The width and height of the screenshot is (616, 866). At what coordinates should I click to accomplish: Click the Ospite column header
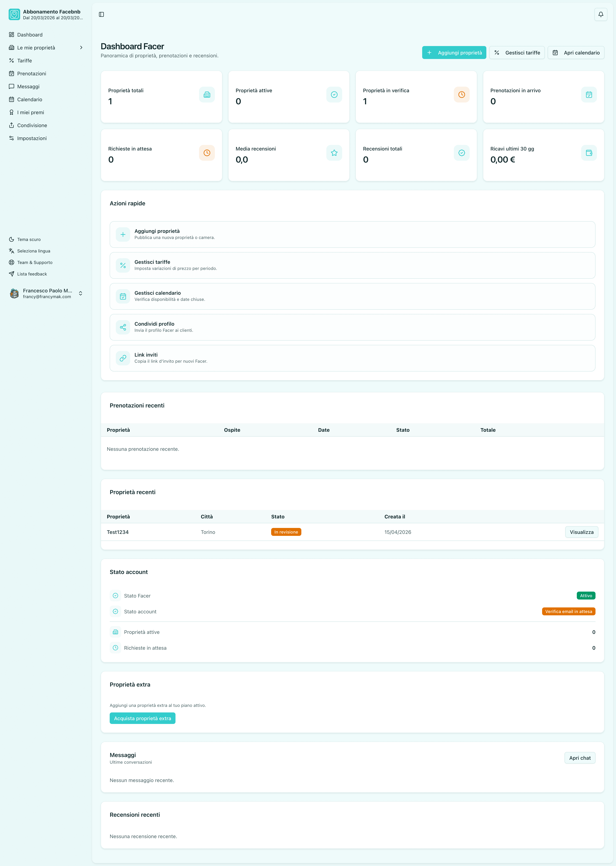232,430
